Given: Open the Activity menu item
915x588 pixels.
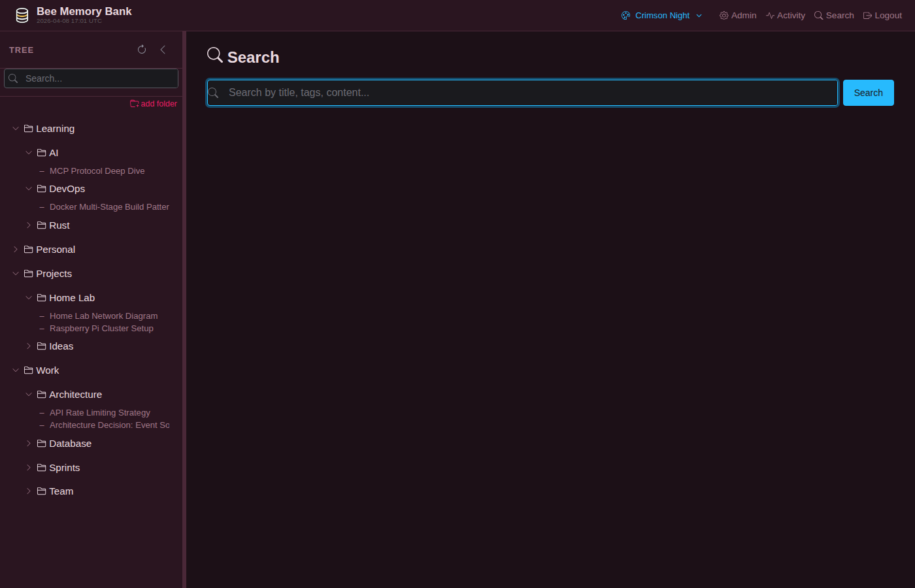Looking at the screenshot, I should click(786, 16).
